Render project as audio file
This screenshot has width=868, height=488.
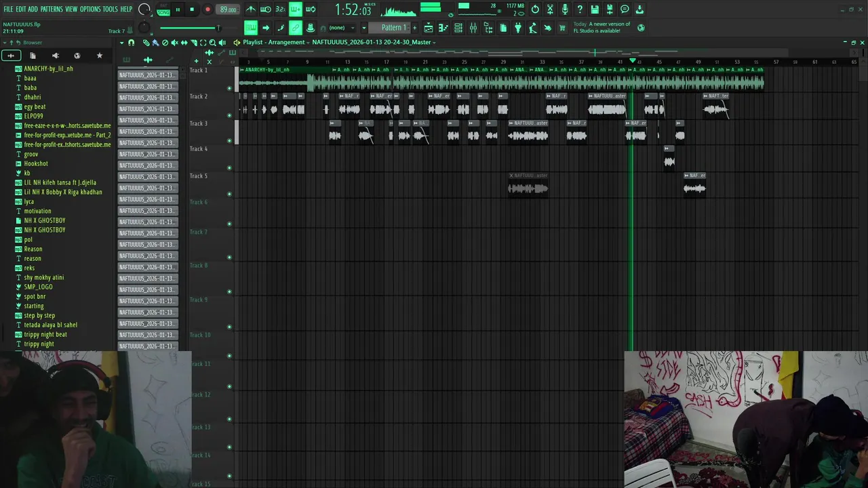tap(610, 9)
